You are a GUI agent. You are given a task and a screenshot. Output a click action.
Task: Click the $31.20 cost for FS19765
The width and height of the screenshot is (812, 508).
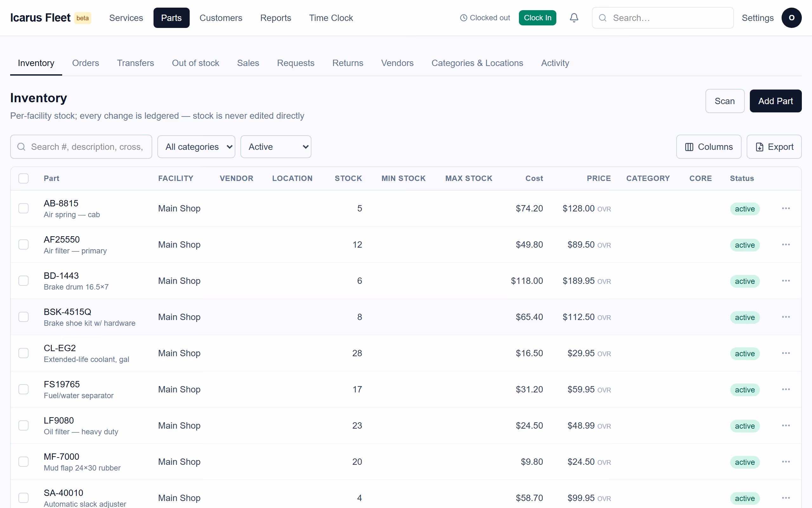click(529, 389)
